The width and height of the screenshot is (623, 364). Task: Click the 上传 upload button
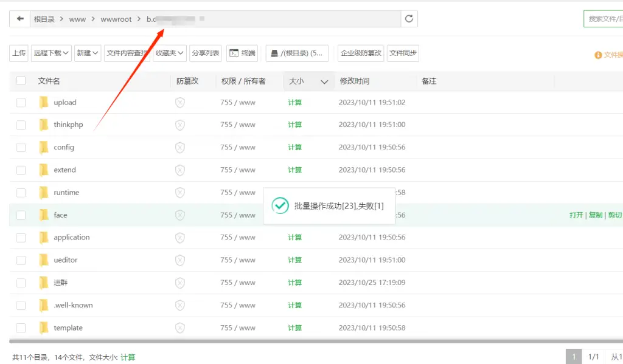(x=19, y=53)
